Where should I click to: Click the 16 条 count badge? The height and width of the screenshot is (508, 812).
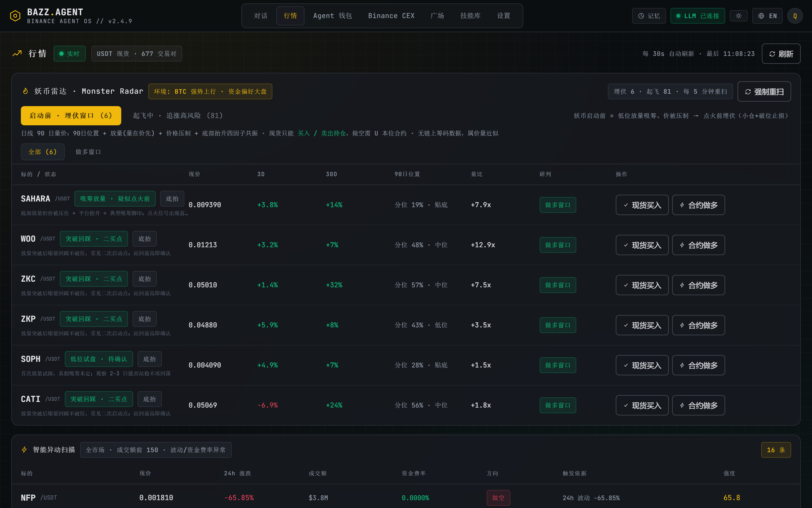click(776, 450)
